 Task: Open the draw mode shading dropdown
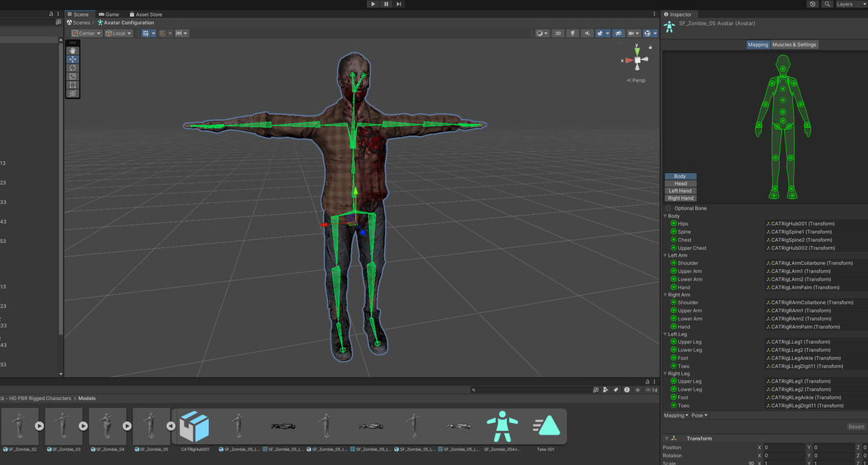(542, 33)
